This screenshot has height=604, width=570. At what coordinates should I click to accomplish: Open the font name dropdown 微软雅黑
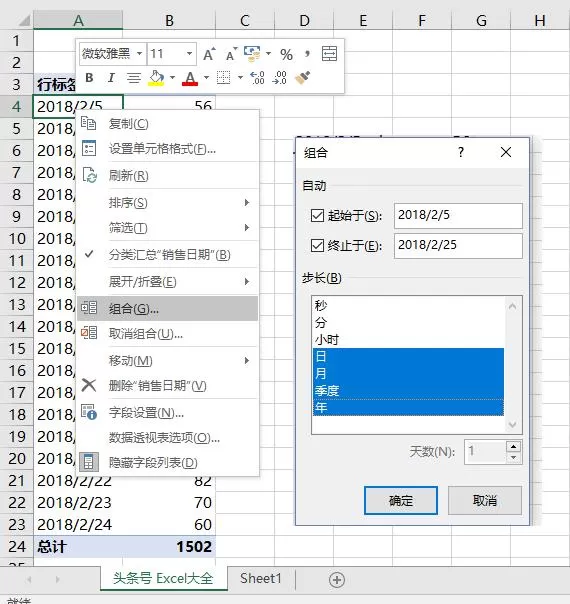[139, 54]
